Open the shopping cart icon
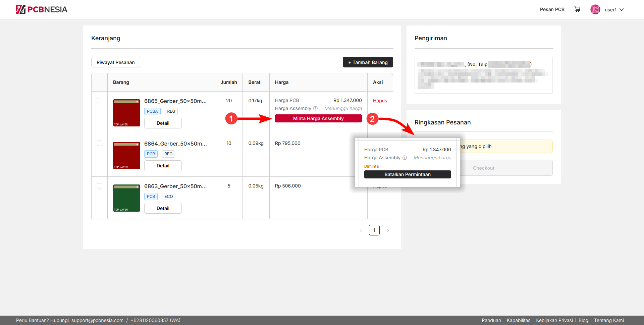The height and width of the screenshot is (325, 644). (x=577, y=9)
